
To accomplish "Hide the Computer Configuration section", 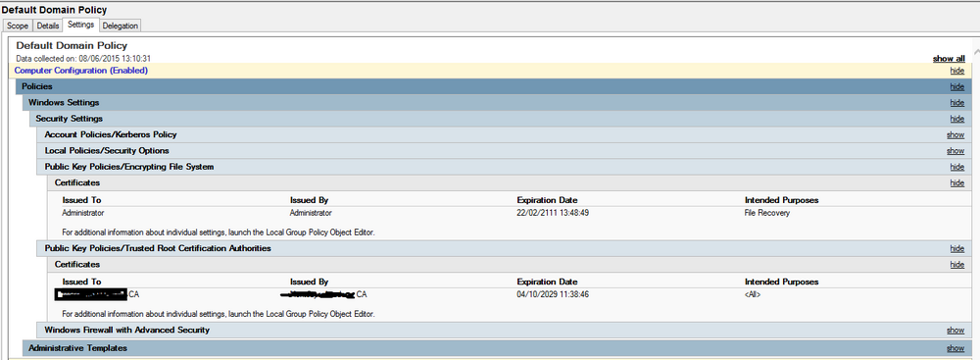I will [x=956, y=71].
